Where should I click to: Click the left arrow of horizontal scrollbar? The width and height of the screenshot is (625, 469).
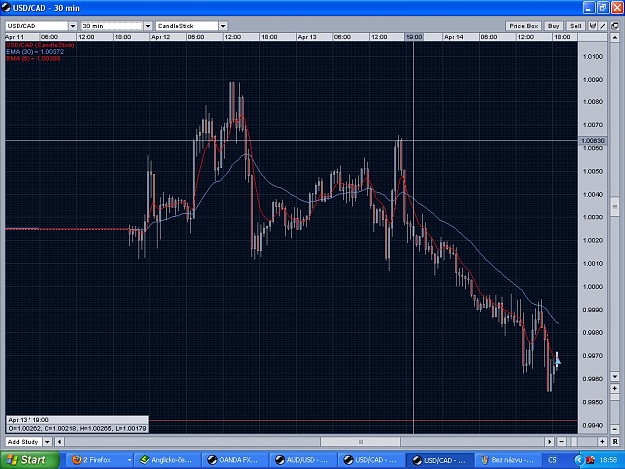tap(59, 442)
